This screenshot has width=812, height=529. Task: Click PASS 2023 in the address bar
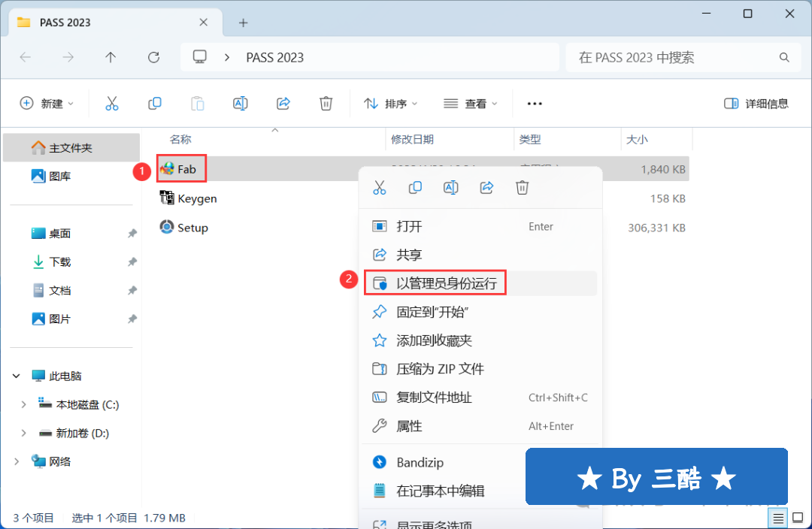(275, 57)
